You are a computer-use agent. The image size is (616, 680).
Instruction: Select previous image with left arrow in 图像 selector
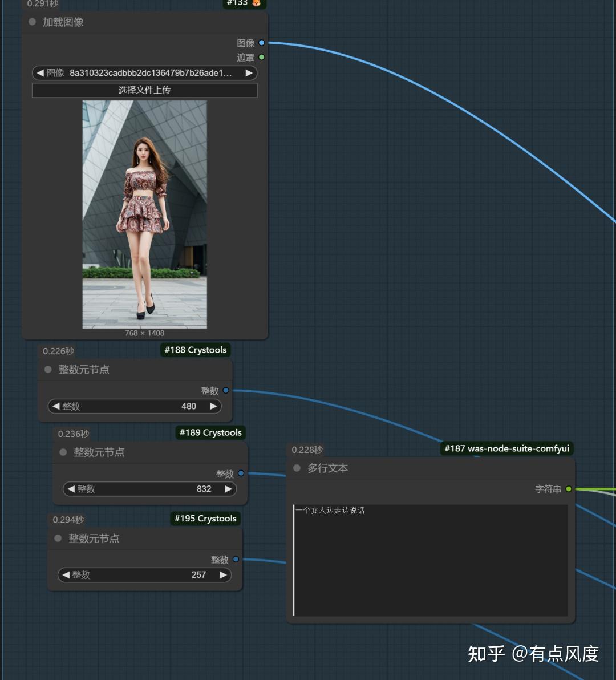click(x=40, y=73)
